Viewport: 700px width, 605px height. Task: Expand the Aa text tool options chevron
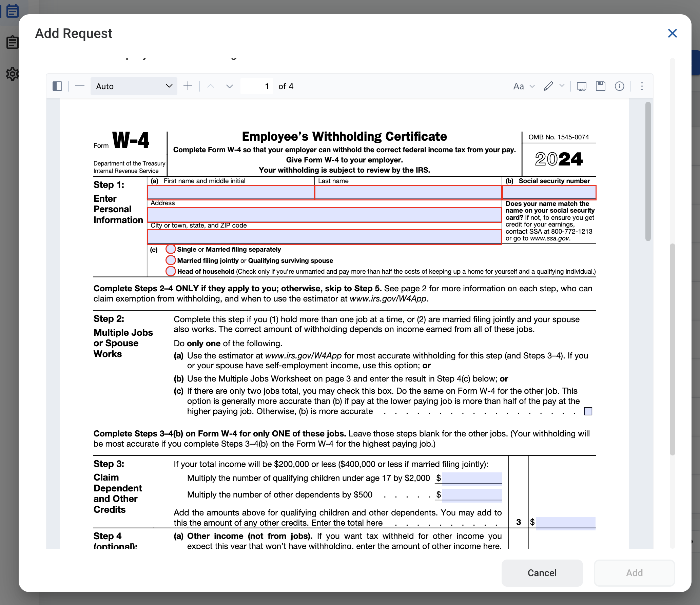click(532, 86)
